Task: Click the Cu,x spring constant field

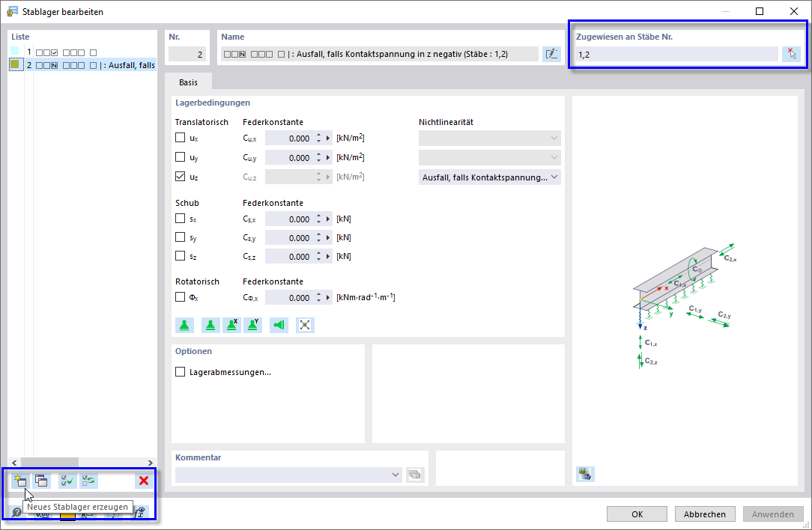Action: coord(288,138)
